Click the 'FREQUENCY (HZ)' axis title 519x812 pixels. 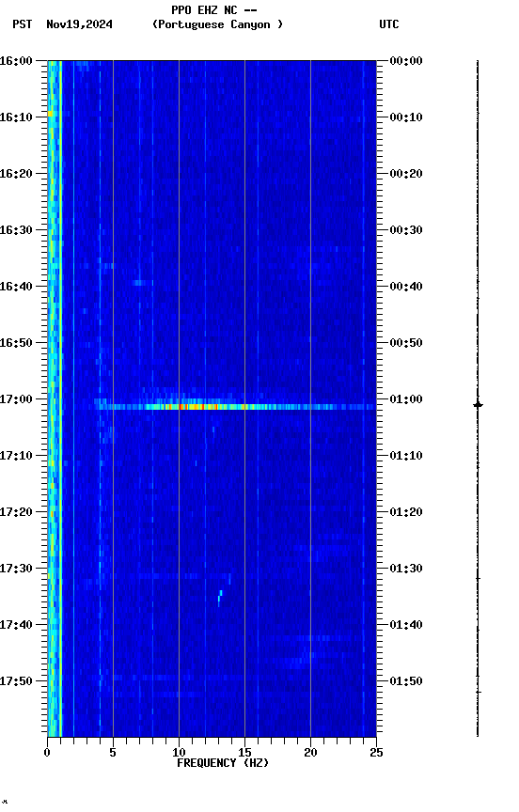pyautogui.click(x=223, y=763)
